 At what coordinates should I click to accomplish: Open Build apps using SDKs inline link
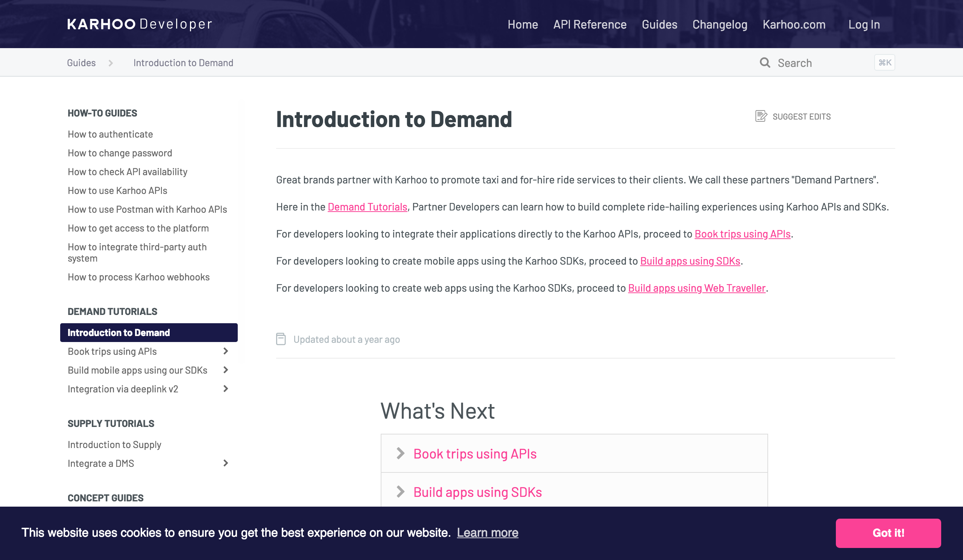(x=690, y=261)
